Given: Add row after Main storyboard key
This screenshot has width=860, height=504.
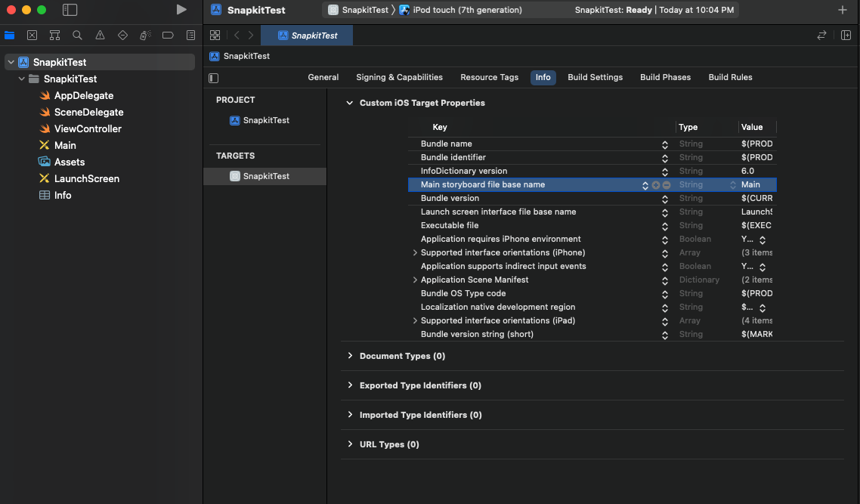Looking at the screenshot, I should (656, 185).
